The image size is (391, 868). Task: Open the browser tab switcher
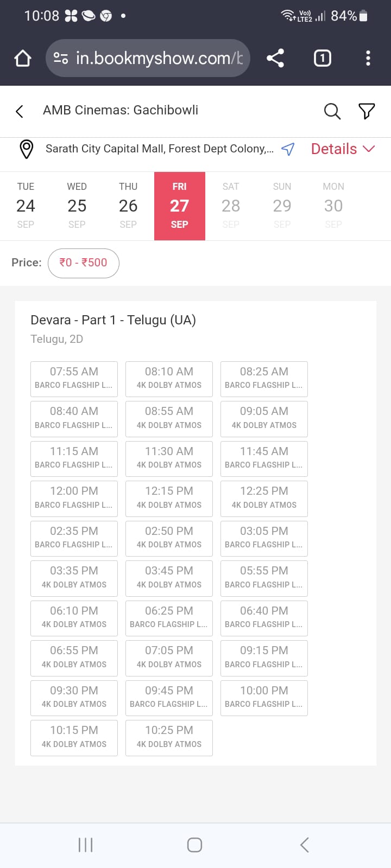coord(322,58)
